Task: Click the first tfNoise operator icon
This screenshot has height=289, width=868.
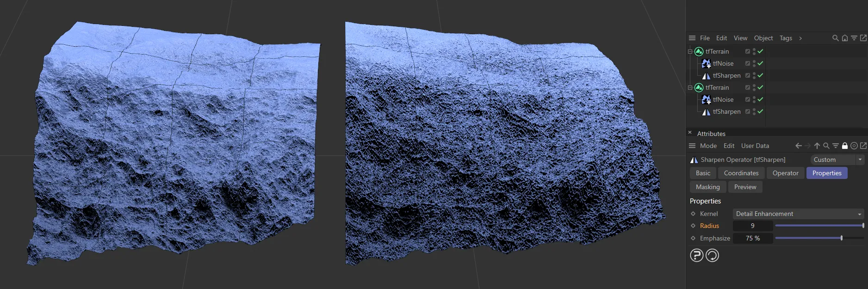Action: [x=706, y=63]
